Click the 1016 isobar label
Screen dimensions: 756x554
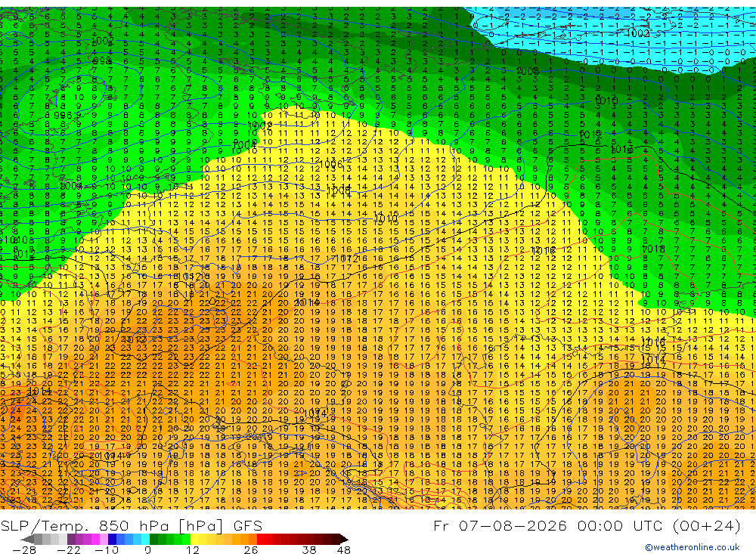[x=544, y=250]
